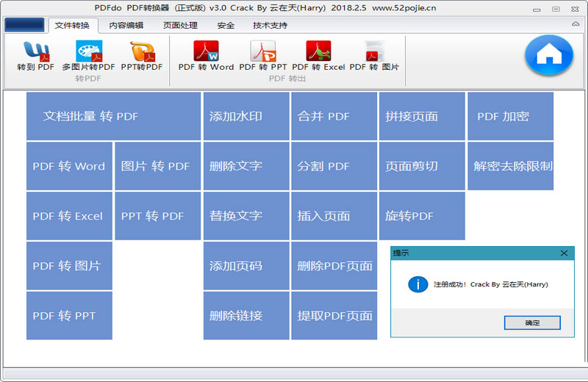The height and width of the screenshot is (382, 588).
Task: Open PDF 转 Excel ribbon icon
Action: [318, 51]
